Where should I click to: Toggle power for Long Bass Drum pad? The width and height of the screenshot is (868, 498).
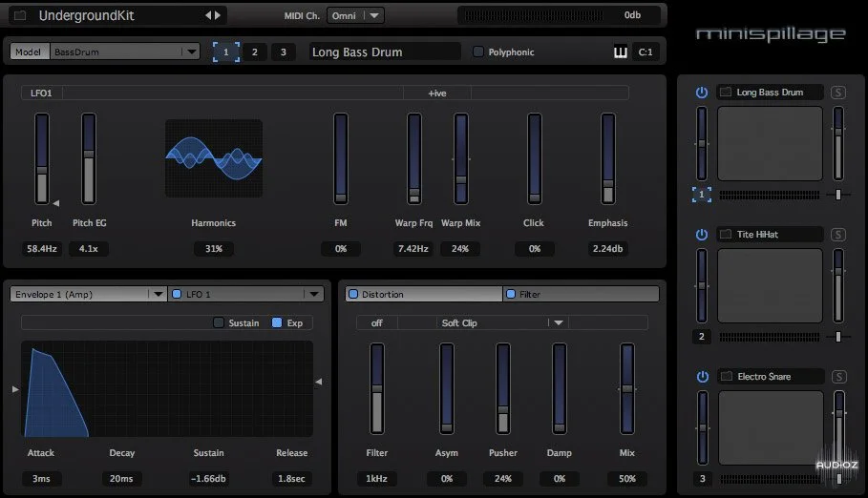[x=702, y=93]
